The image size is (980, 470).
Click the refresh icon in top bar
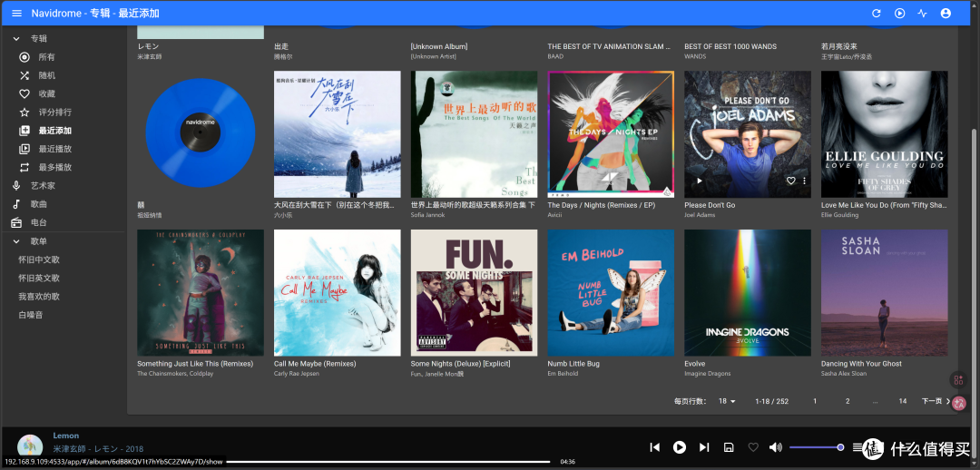(877, 13)
